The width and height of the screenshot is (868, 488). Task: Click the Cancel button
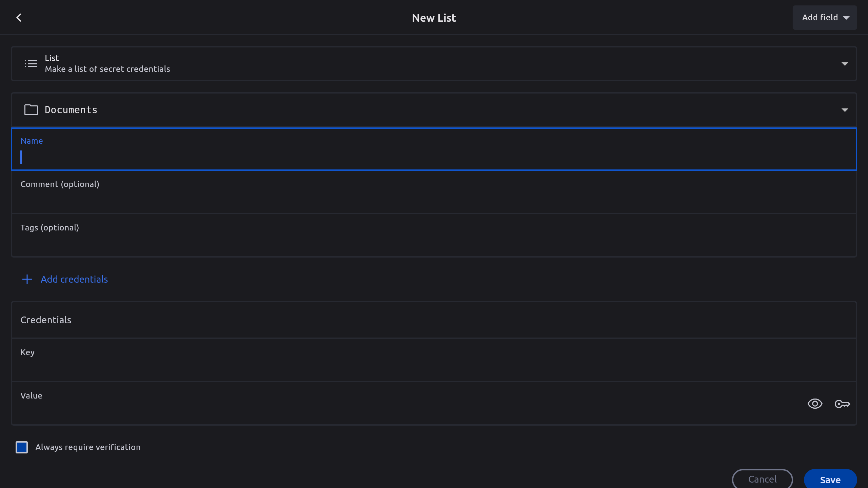click(x=762, y=479)
